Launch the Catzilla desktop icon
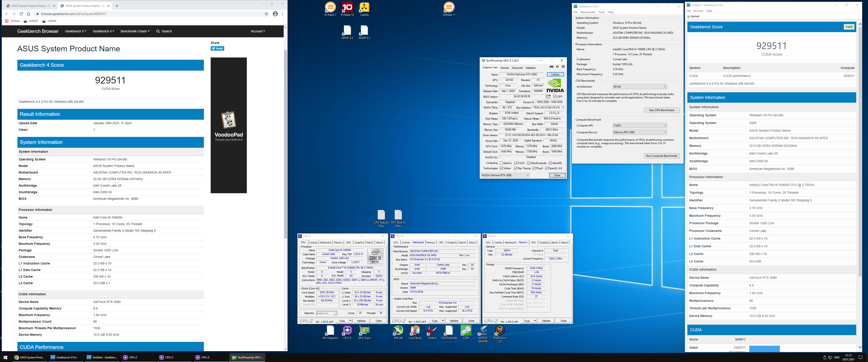The image size is (868, 362). (364, 9)
